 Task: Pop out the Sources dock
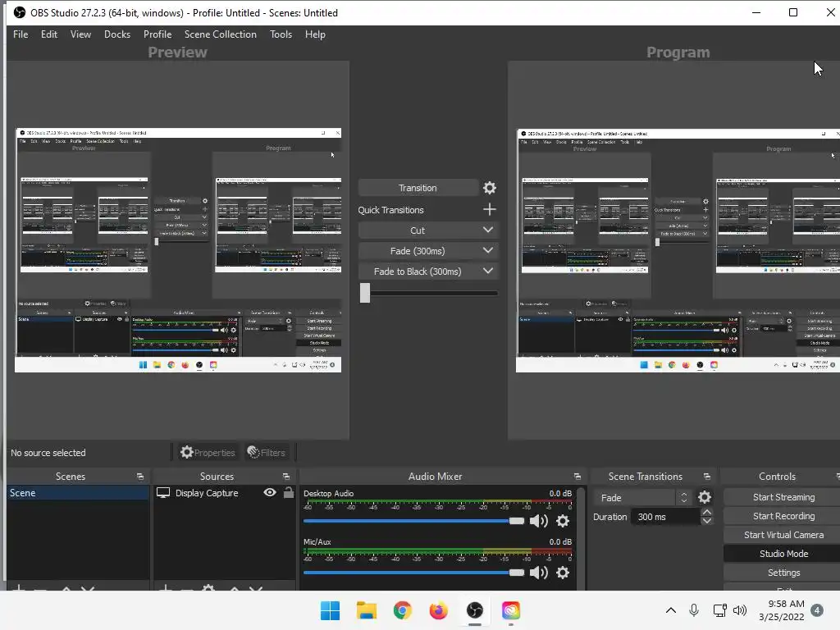[x=286, y=477]
